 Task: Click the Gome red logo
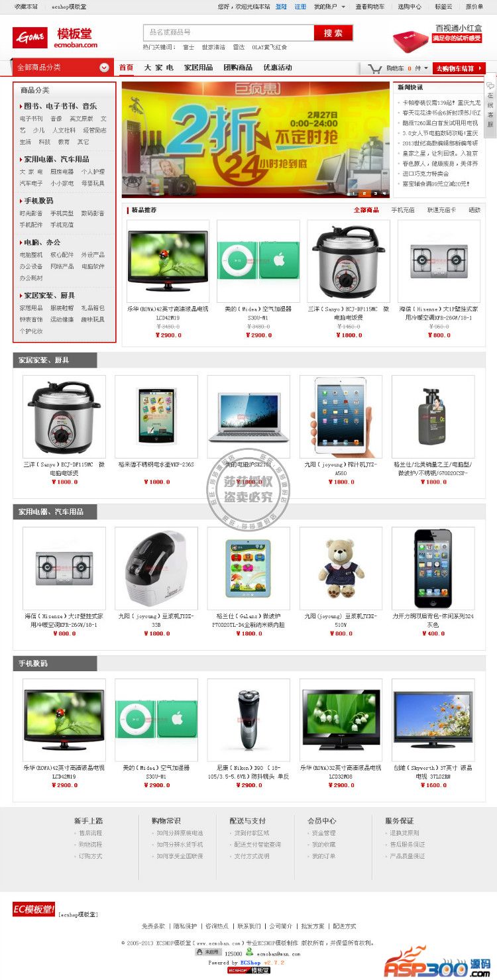pos(30,36)
